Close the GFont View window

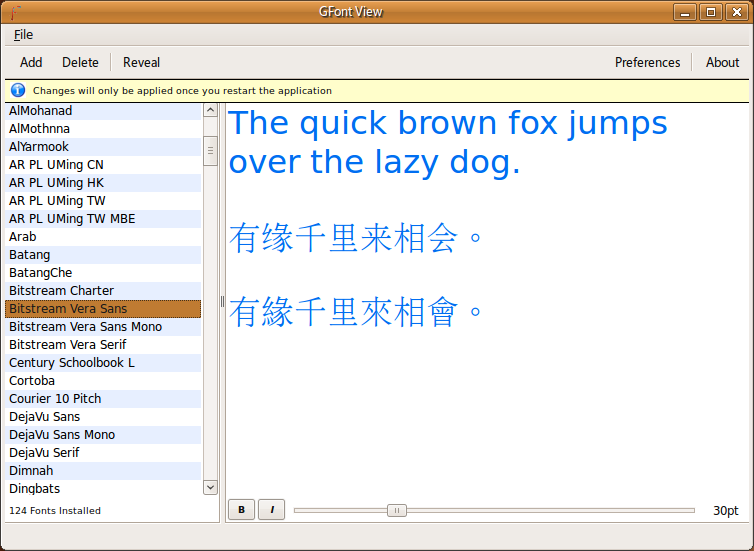737,12
